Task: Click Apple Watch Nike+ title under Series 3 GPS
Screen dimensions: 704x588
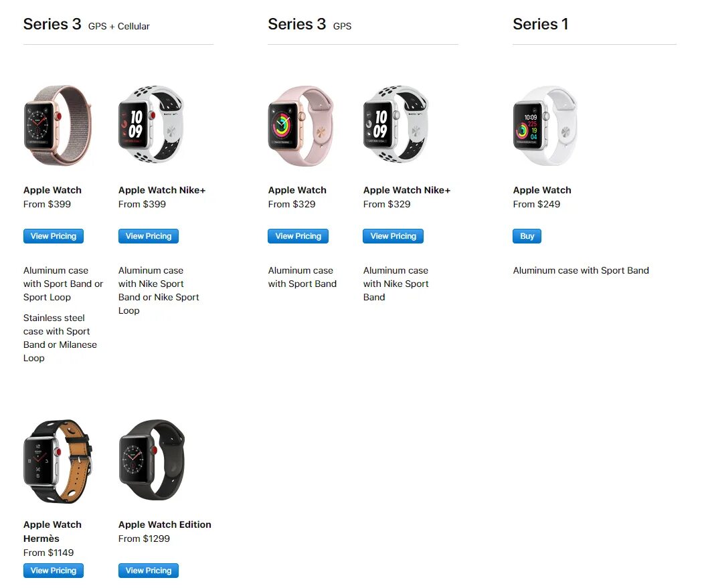Action: coord(407,190)
